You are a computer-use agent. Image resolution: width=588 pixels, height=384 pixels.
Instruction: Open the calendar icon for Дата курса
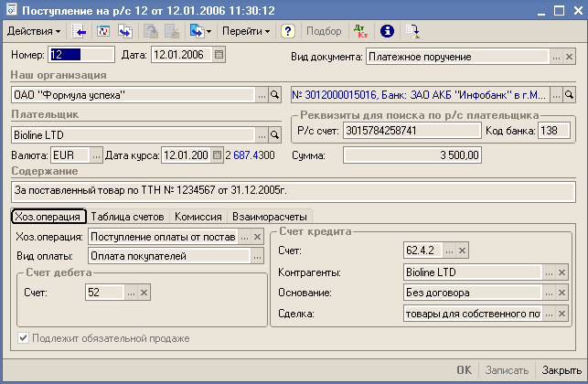217,155
